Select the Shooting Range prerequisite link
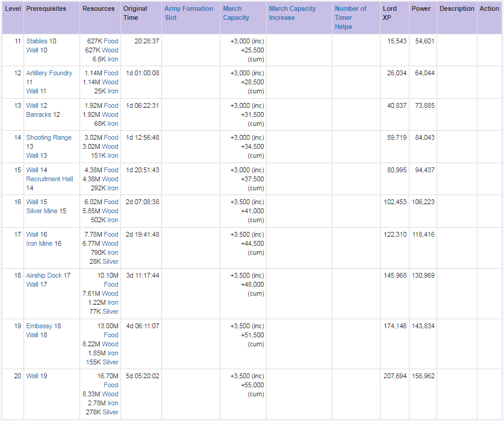The height and width of the screenshot is (421, 504). tap(49, 137)
